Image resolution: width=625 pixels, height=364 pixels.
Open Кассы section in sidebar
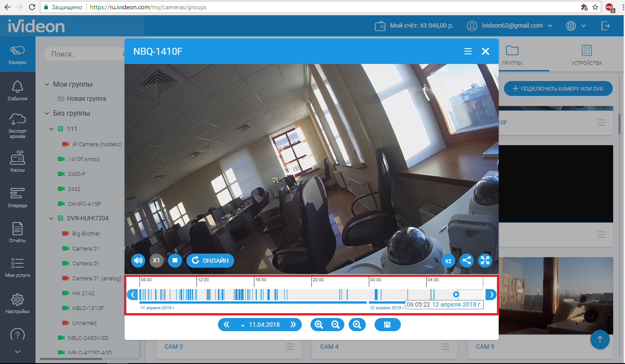pyautogui.click(x=18, y=162)
